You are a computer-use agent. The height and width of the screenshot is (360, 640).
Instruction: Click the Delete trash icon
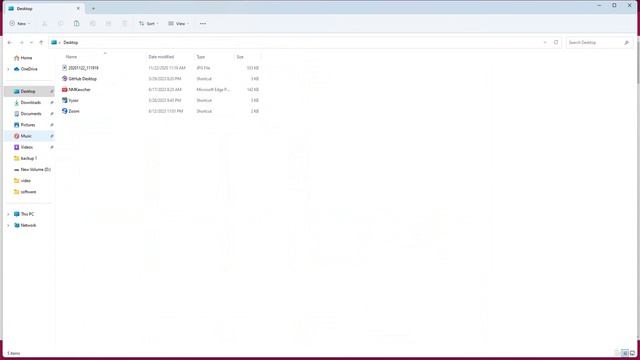coord(124,24)
